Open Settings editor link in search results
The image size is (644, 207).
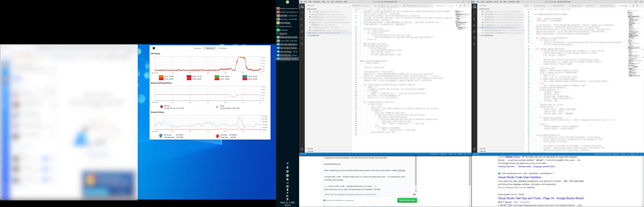(525, 166)
